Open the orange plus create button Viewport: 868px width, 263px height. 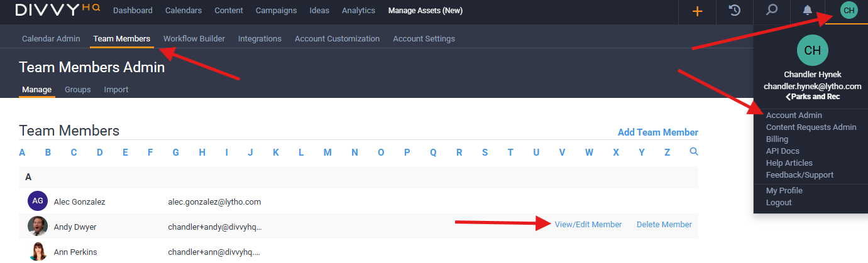(697, 11)
